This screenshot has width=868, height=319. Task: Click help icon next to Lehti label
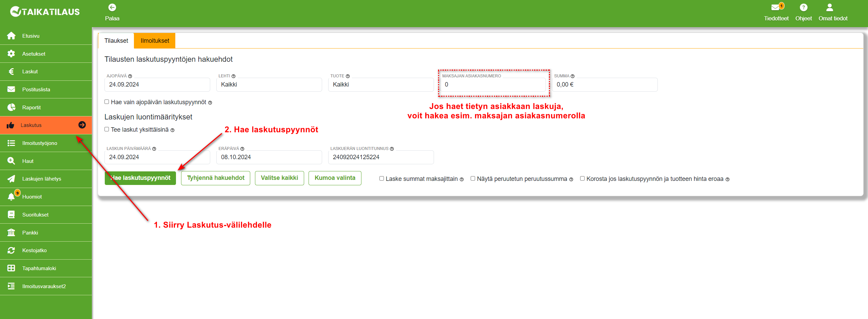[234, 76]
